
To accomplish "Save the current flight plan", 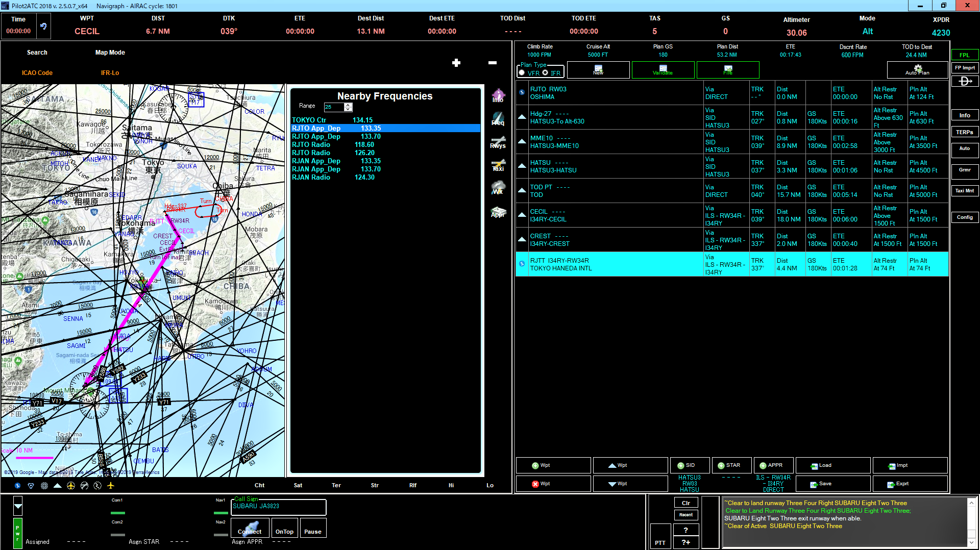I will [833, 484].
